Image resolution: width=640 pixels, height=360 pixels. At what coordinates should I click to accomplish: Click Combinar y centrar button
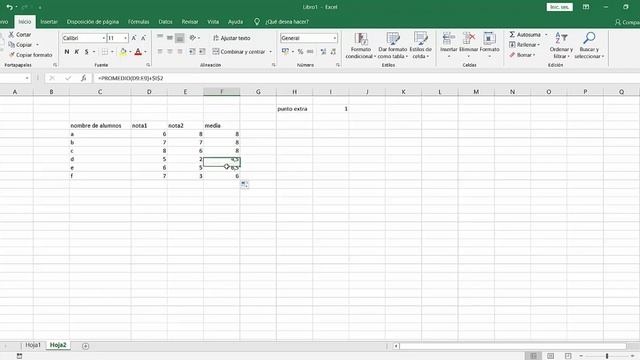coord(239,52)
